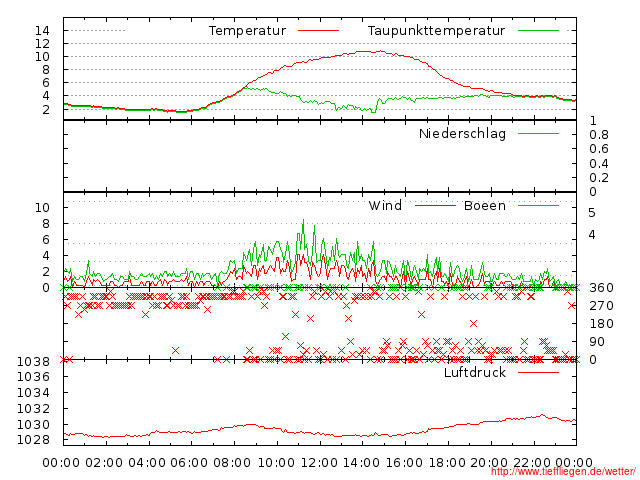Click the 1032 pressure axis label
The width and height of the screenshot is (640, 480).
click(33, 409)
